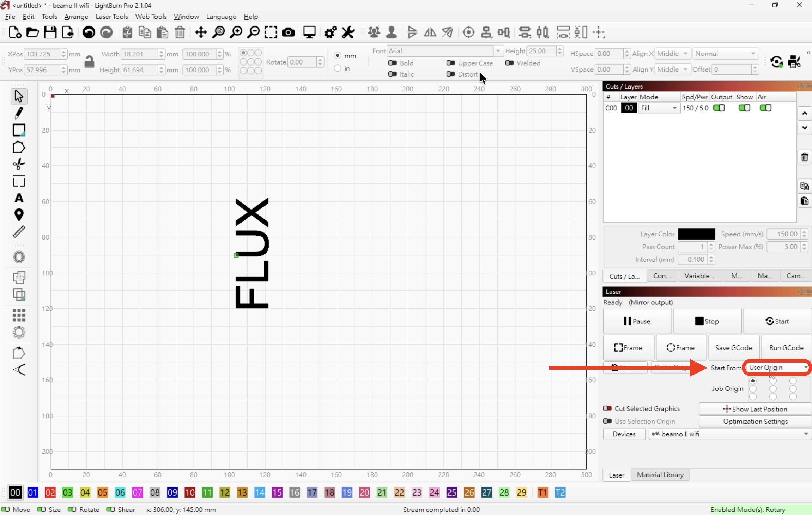Expand the Font selection dropdown
812x515 pixels.
(498, 51)
